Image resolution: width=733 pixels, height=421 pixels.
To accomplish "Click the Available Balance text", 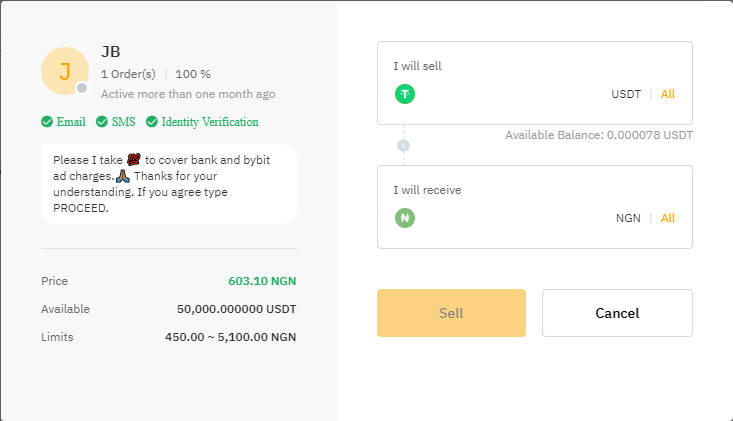I will pyautogui.click(x=598, y=134).
